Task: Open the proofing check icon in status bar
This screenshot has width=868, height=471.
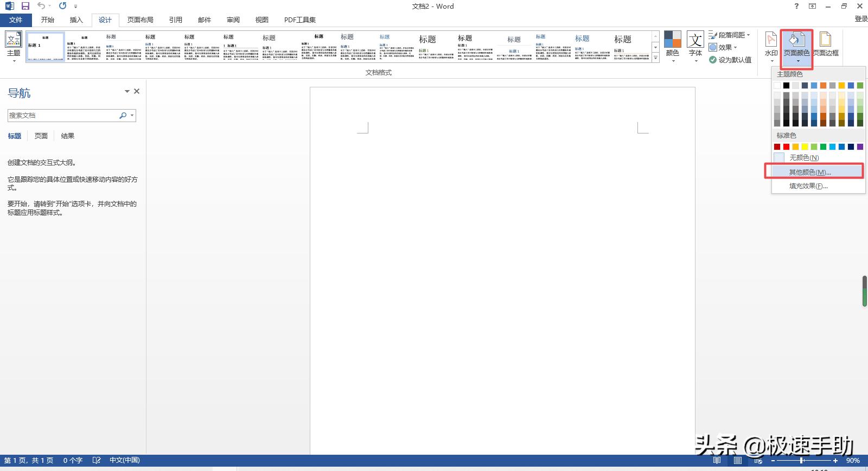Action: pos(97,460)
